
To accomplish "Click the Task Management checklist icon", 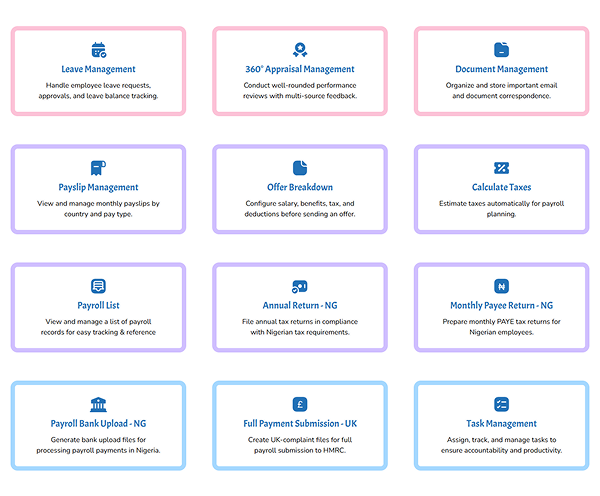I will [501, 404].
